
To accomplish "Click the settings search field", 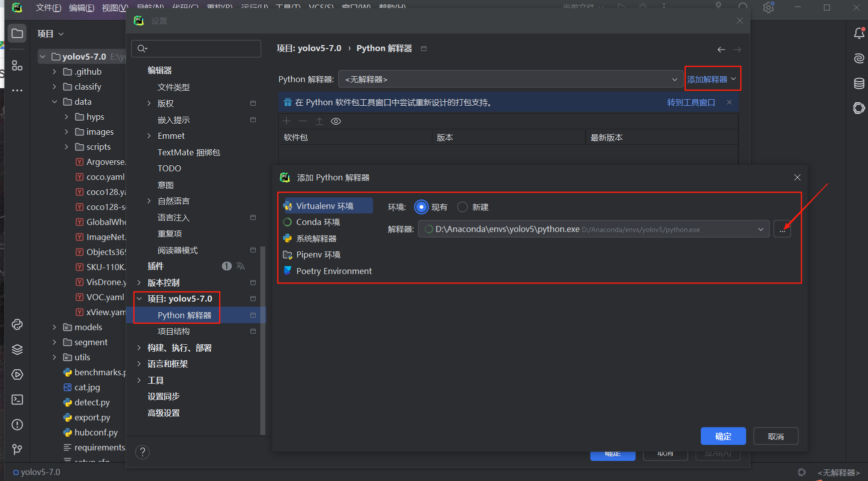I will [196, 49].
